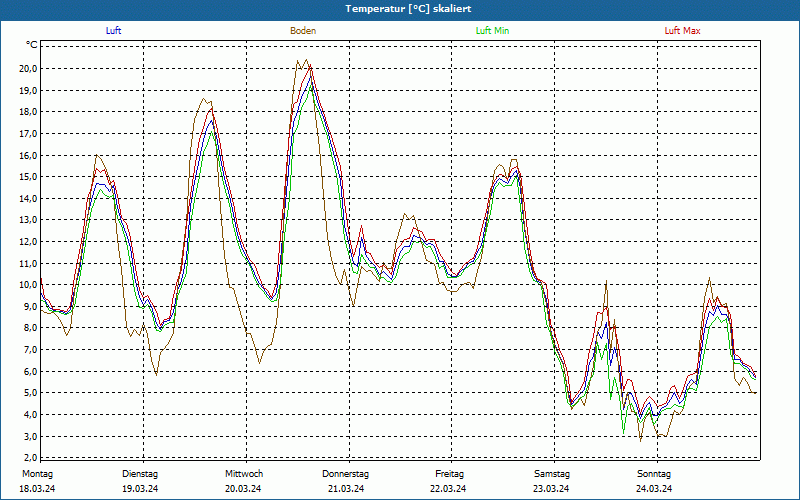Click the 11,0 y-axis value

(28, 263)
